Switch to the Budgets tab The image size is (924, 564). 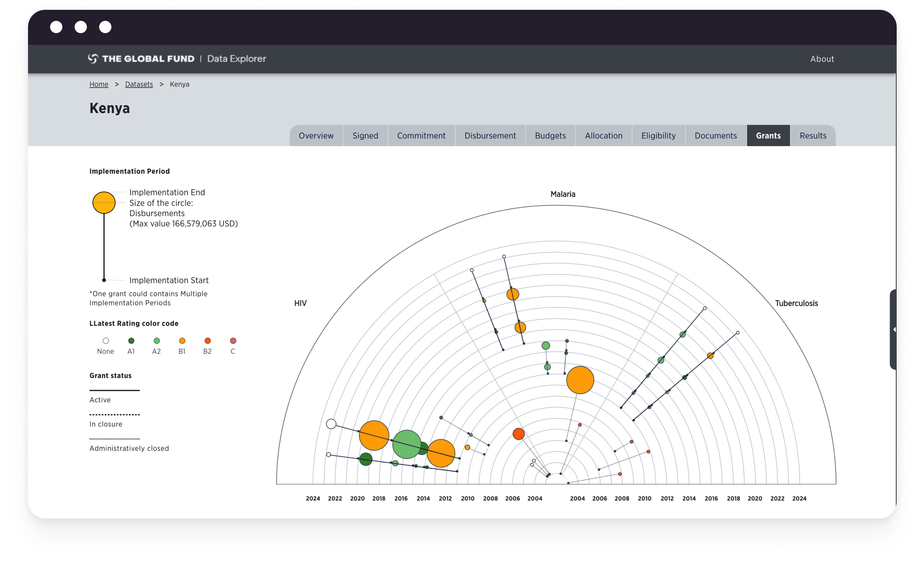[550, 135]
